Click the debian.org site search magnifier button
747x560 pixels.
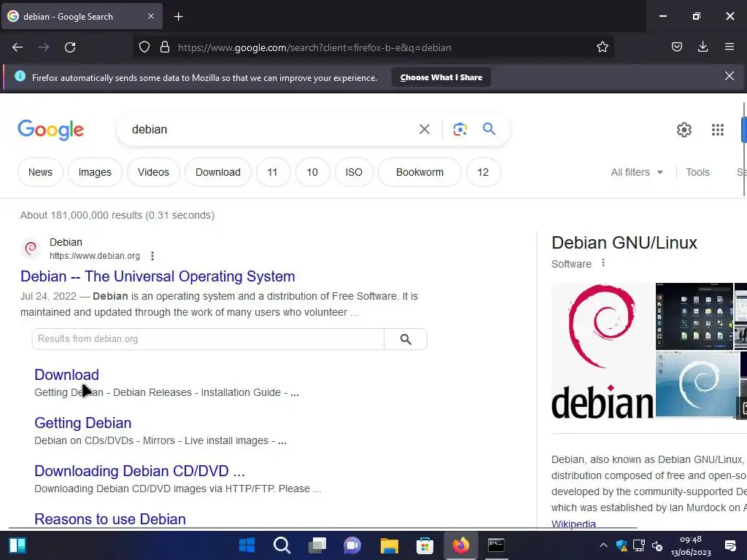(406, 339)
